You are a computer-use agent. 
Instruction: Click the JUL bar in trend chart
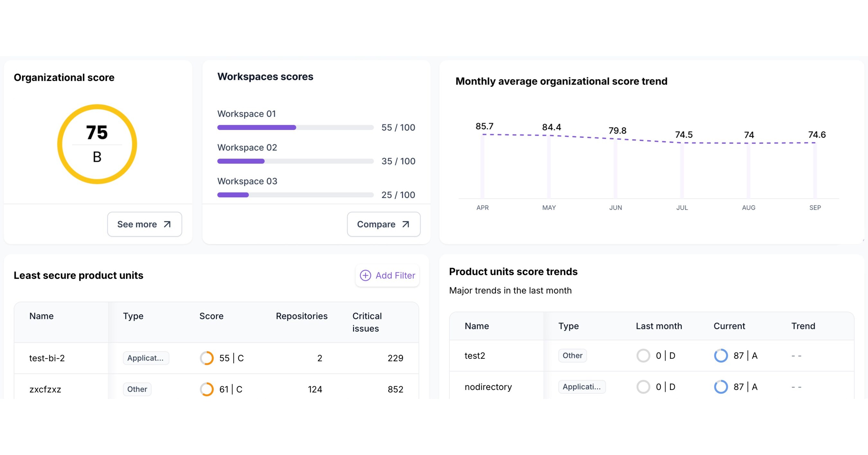coord(682,170)
